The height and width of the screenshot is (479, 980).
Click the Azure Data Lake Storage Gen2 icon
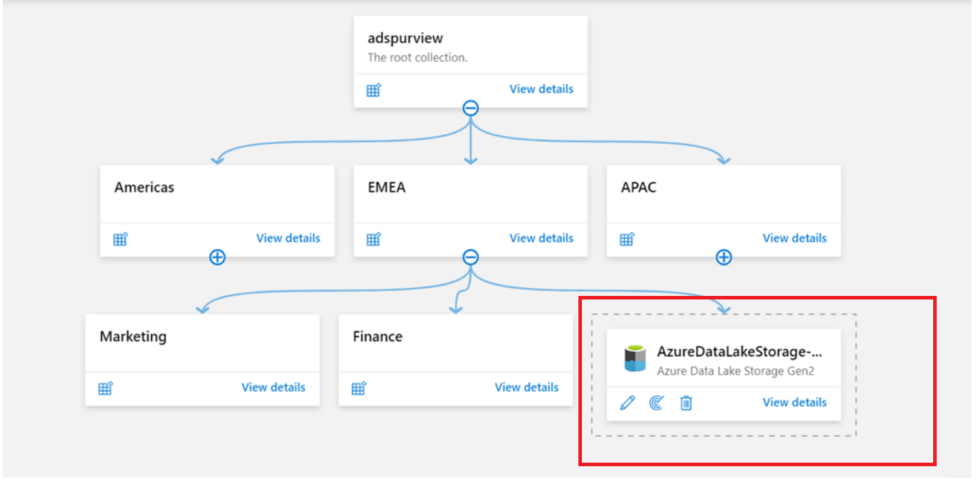coord(635,358)
